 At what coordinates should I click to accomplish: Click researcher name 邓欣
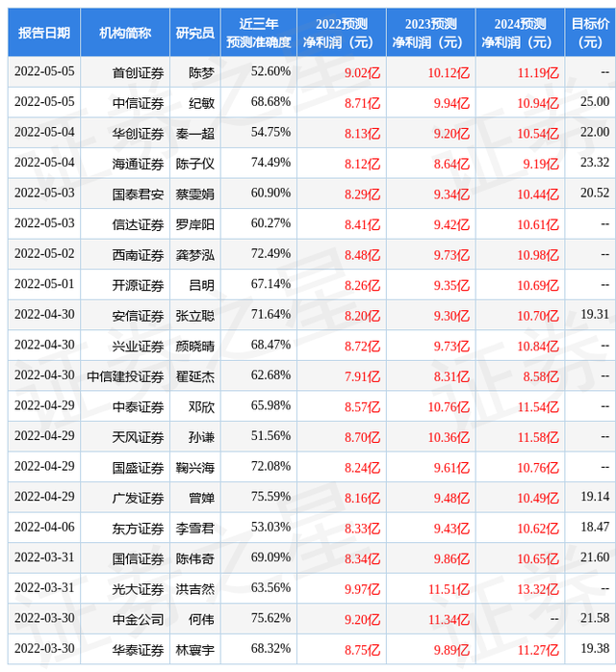201,407
